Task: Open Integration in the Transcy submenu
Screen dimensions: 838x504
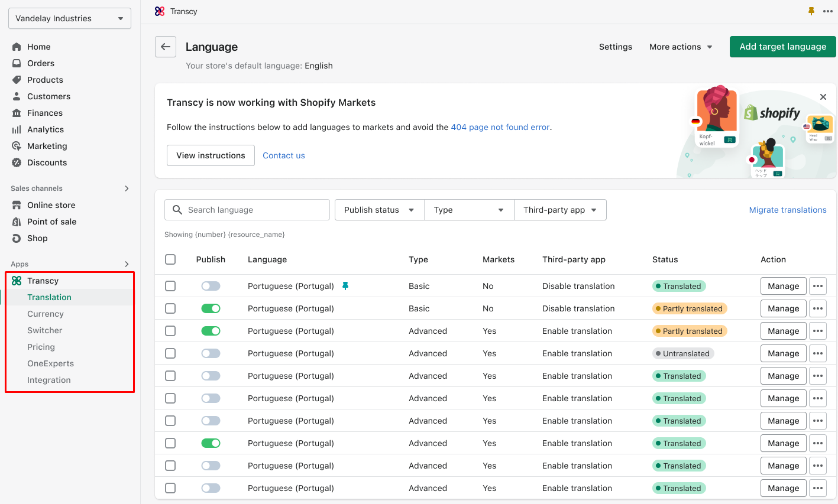Action: click(x=49, y=380)
